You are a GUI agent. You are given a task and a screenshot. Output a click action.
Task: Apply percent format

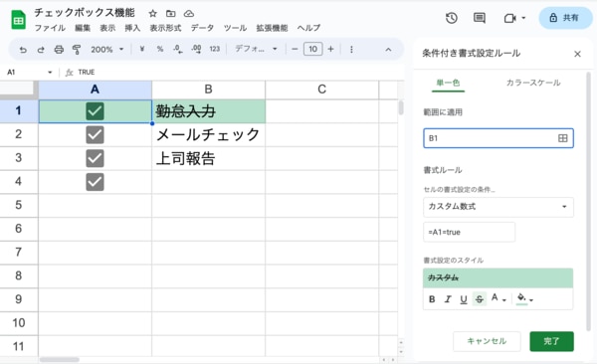(160, 49)
